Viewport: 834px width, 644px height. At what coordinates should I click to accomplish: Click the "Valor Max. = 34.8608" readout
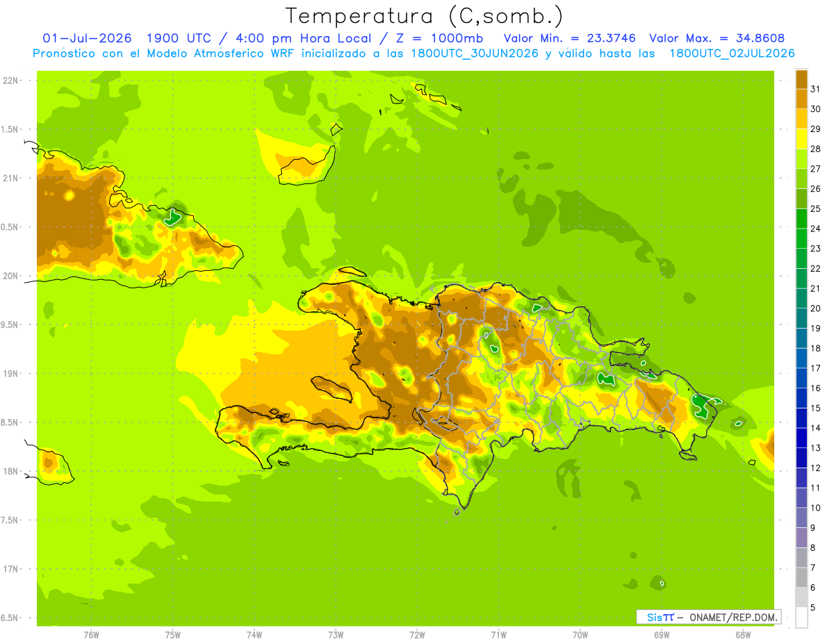(x=717, y=38)
